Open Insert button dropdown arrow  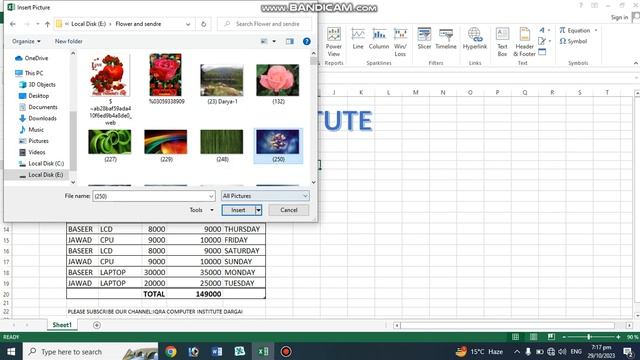tap(258, 210)
